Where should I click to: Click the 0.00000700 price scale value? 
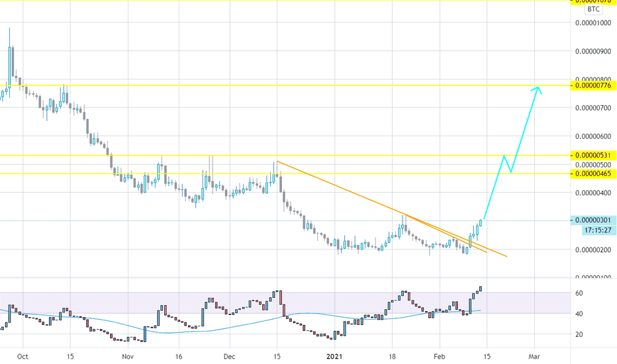pos(593,108)
